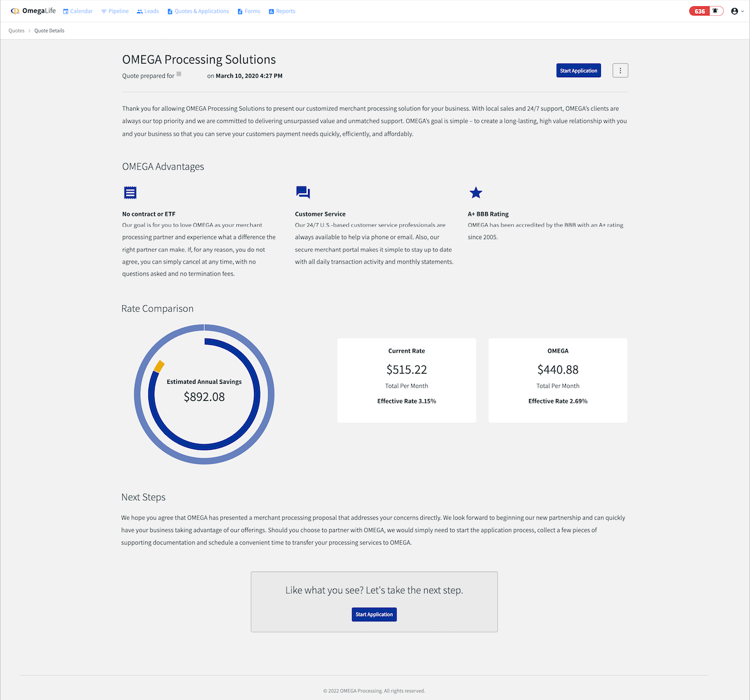Click the top Start Application button
Screen dimensions: 750x700
pyautogui.click(x=578, y=70)
